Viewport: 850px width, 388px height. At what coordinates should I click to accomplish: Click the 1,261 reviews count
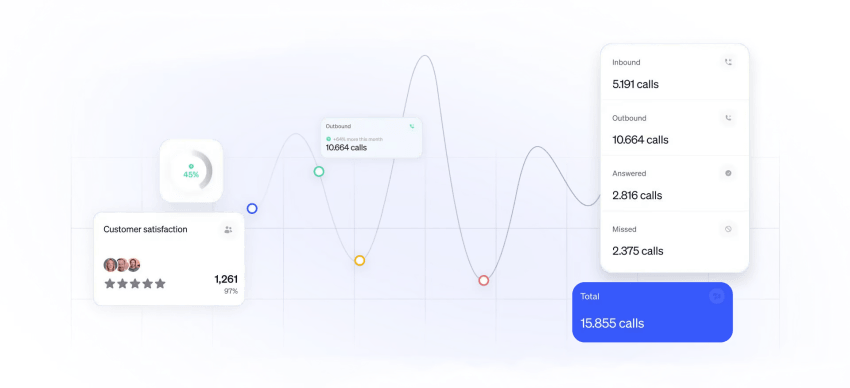(226, 280)
